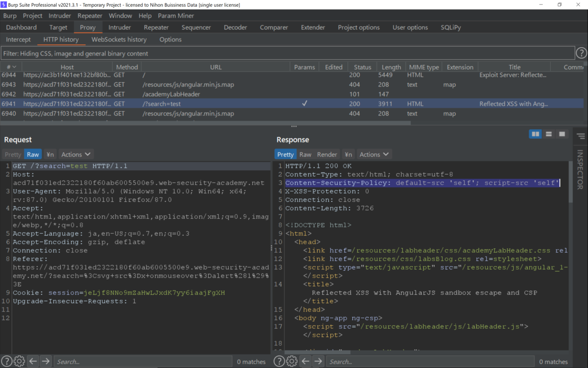Choose the single-pane response layout icon
The width and height of the screenshot is (588, 368).
click(x=562, y=133)
